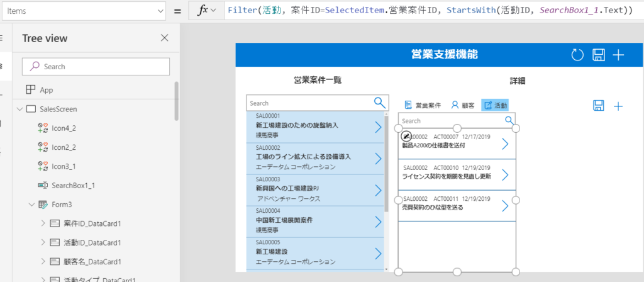Switch to 顧客 tab in details

pyautogui.click(x=462, y=105)
